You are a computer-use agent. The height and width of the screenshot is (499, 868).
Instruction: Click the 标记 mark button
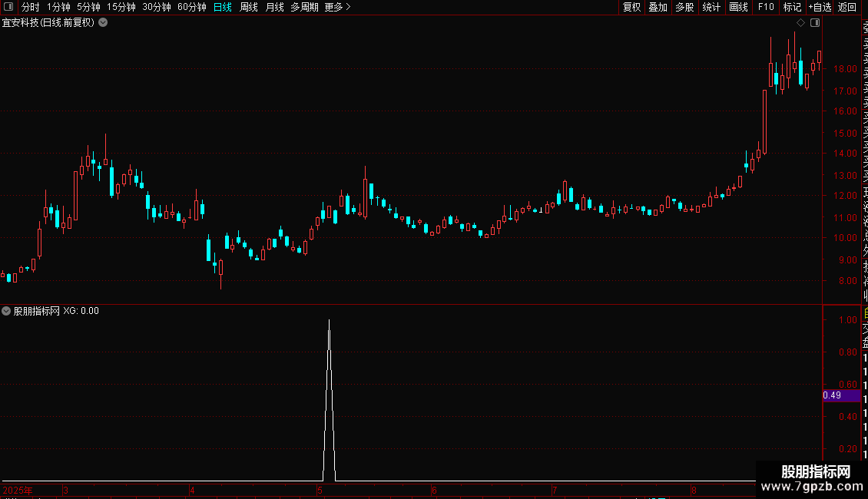(792, 7)
